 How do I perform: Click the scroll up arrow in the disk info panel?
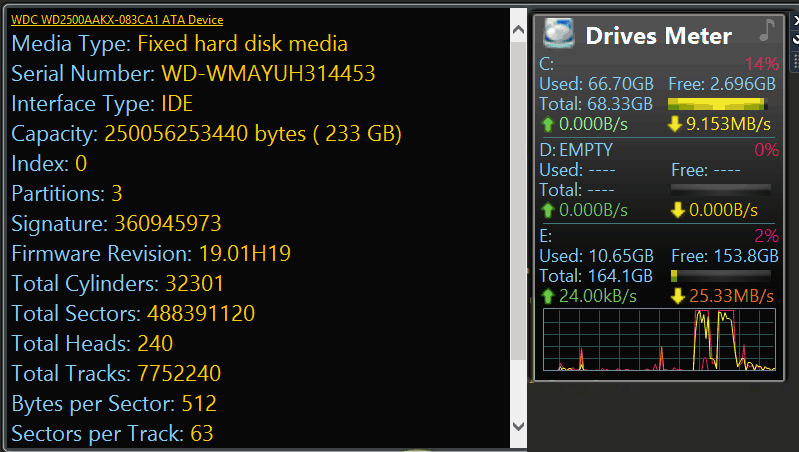pyautogui.click(x=518, y=30)
